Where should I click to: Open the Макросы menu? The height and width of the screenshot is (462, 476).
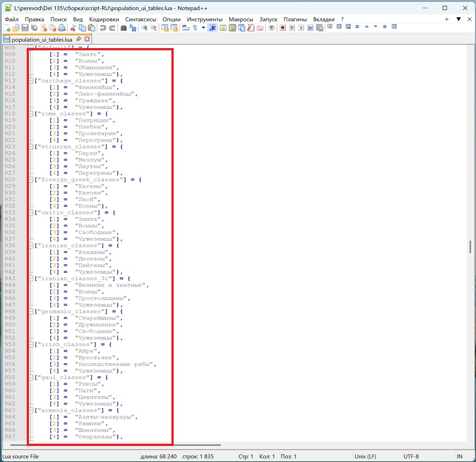(x=241, y=19)
